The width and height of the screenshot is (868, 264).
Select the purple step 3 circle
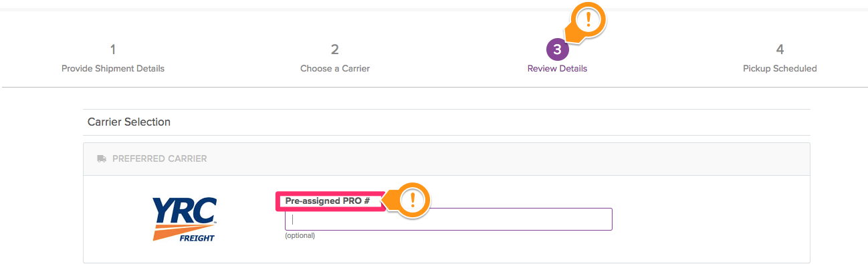557,49
